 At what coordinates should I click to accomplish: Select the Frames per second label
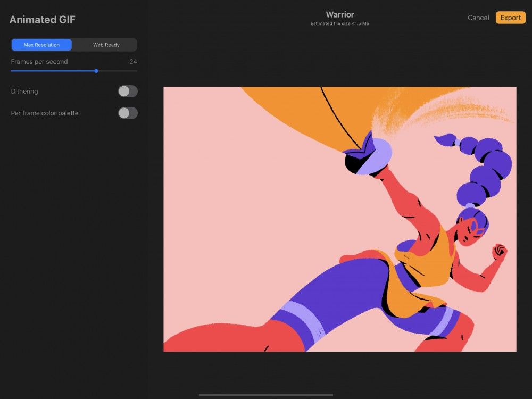pyautogui.click(x=39, y=62)
